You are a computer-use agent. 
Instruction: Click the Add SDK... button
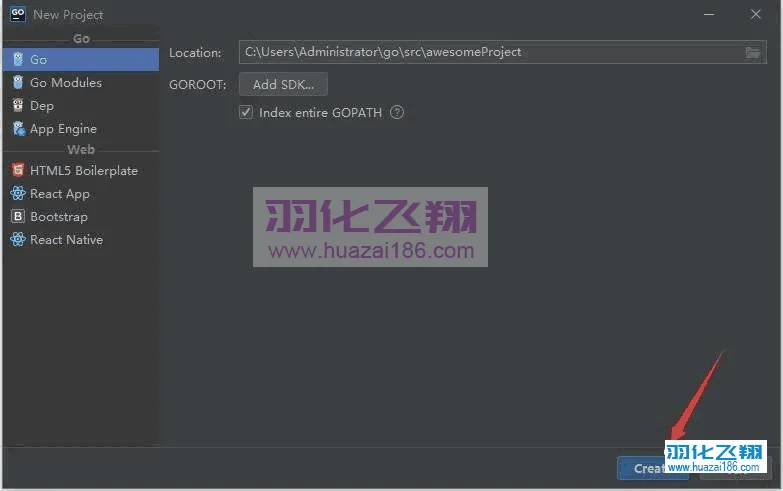pyautogui.click(x=283, y=84)
